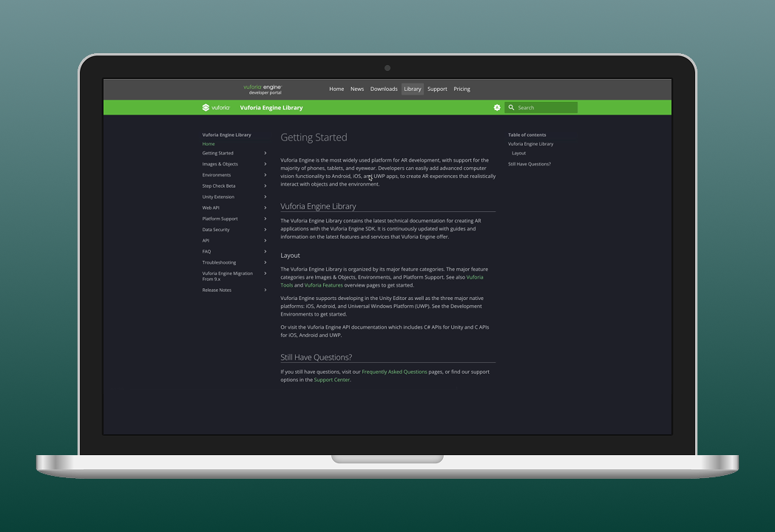This screenshot has width=775, height=532.
Task: Open the Environments sidebar entry
Action: (x=217, y=175)
